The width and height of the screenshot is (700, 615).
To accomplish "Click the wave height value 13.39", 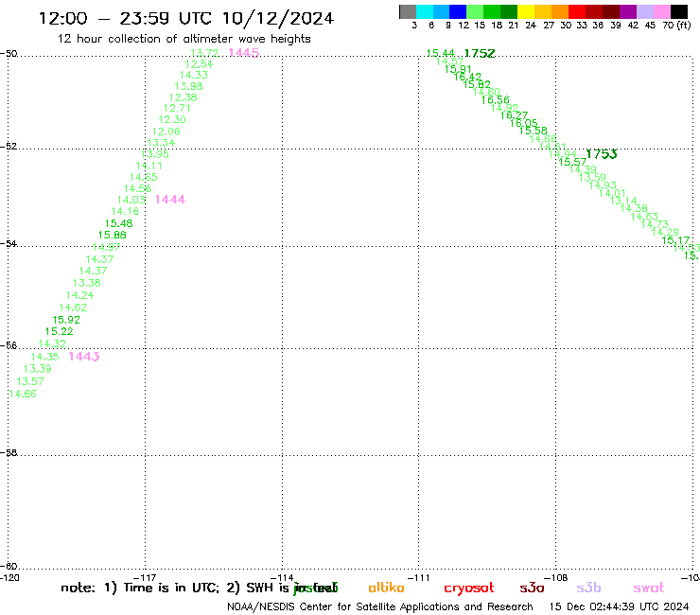I will 38,369.
